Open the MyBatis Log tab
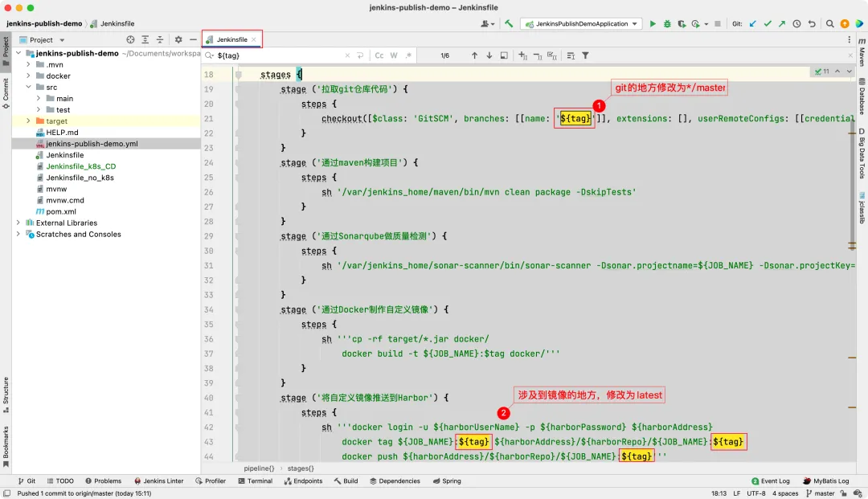Viewport: 868px width, 499px height. tap(825, 481)
